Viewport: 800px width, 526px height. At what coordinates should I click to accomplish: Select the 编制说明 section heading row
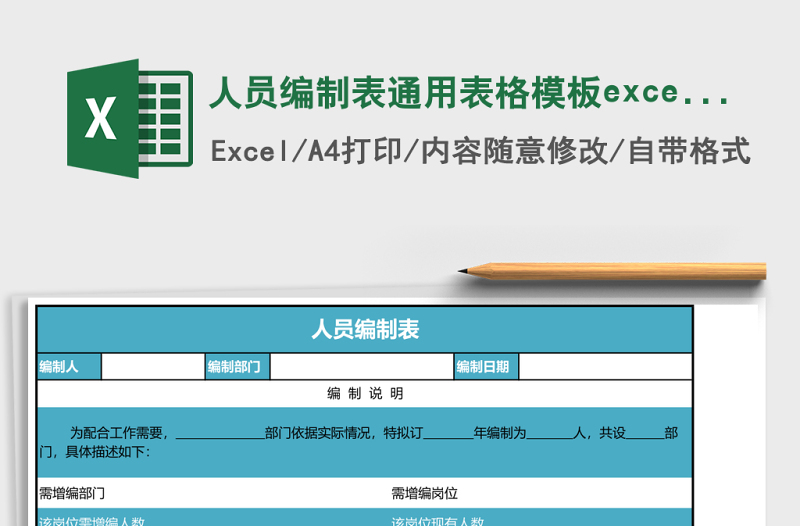pos(364,394)
